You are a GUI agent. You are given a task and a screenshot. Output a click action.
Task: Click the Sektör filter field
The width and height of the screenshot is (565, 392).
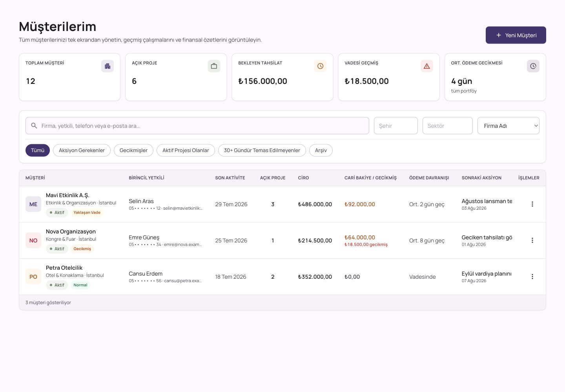[x=448, y=126]
